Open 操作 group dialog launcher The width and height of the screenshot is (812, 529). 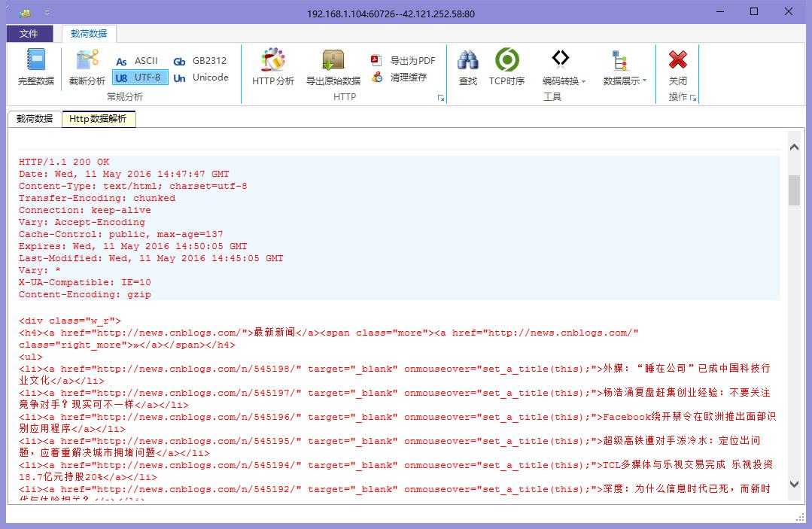[693, 98]
